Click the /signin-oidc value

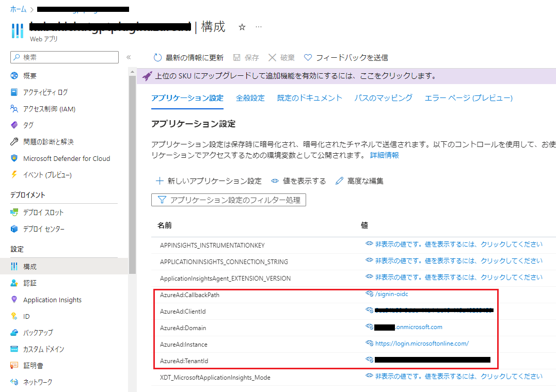392,294
